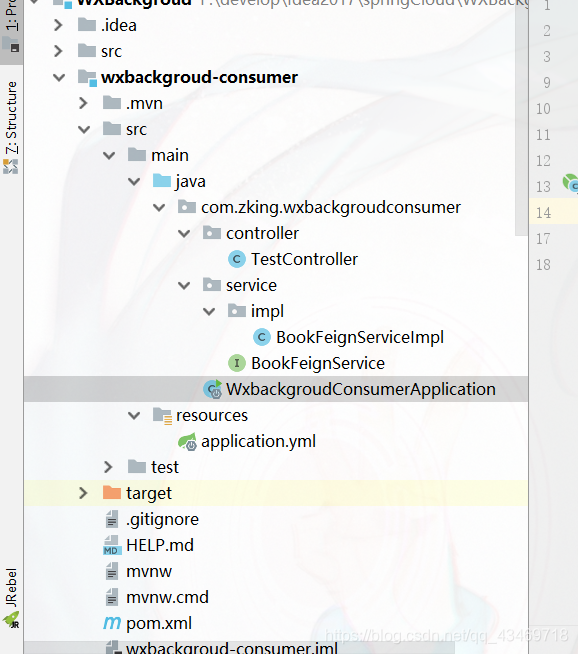This screenshot has height=654, width=578.
Task: Click the Structure tool window icon
Action: point(10,166)
